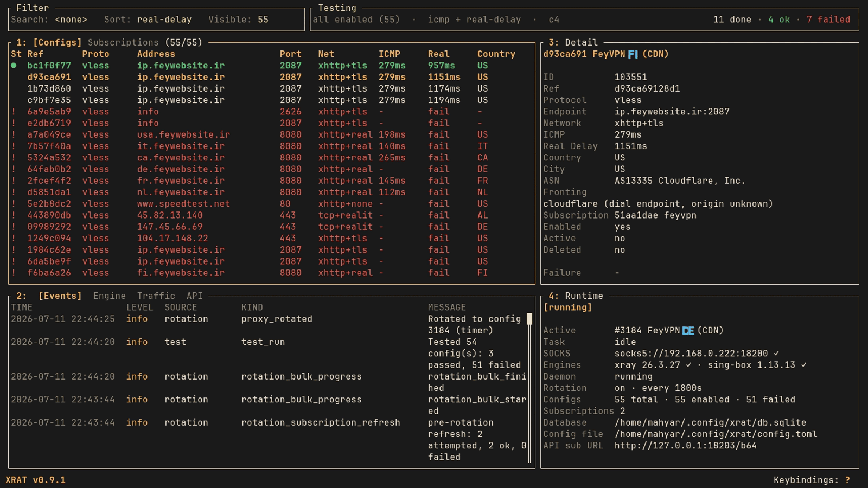Click the Real column header
This screenshot has width=868, height=488.
click(438, 54)
